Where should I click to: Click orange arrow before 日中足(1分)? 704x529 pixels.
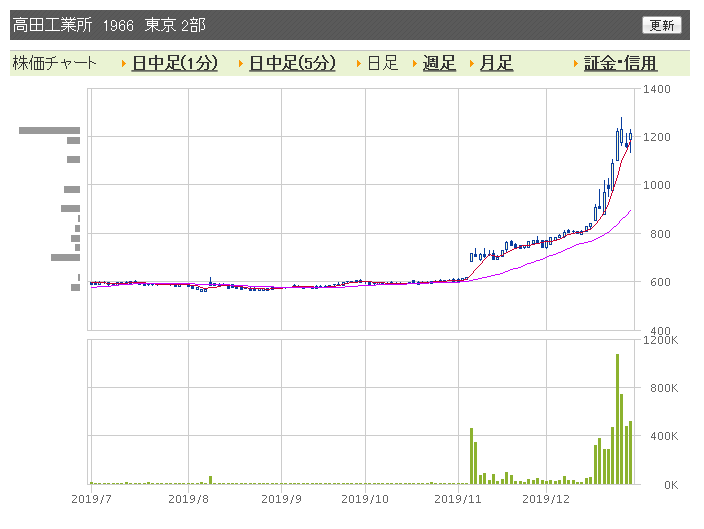(123, 64)
